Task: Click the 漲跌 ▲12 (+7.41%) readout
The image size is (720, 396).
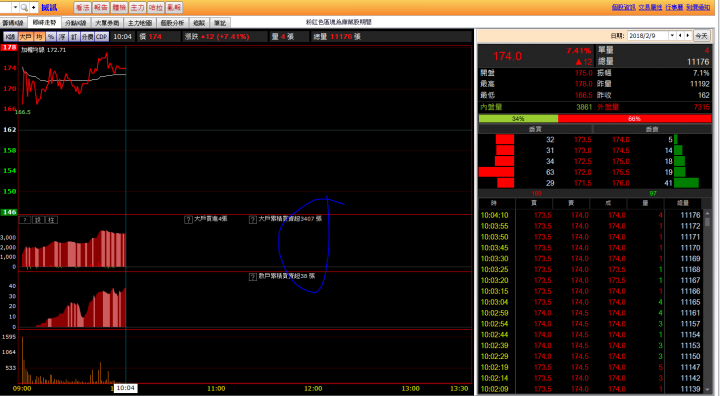Action: tap(216, 37)
